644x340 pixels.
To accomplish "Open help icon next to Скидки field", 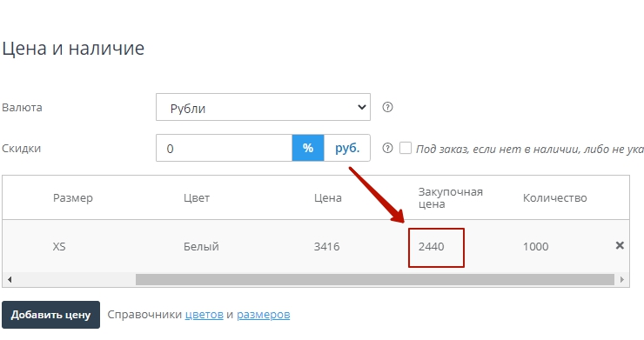I will pos(387,148).
